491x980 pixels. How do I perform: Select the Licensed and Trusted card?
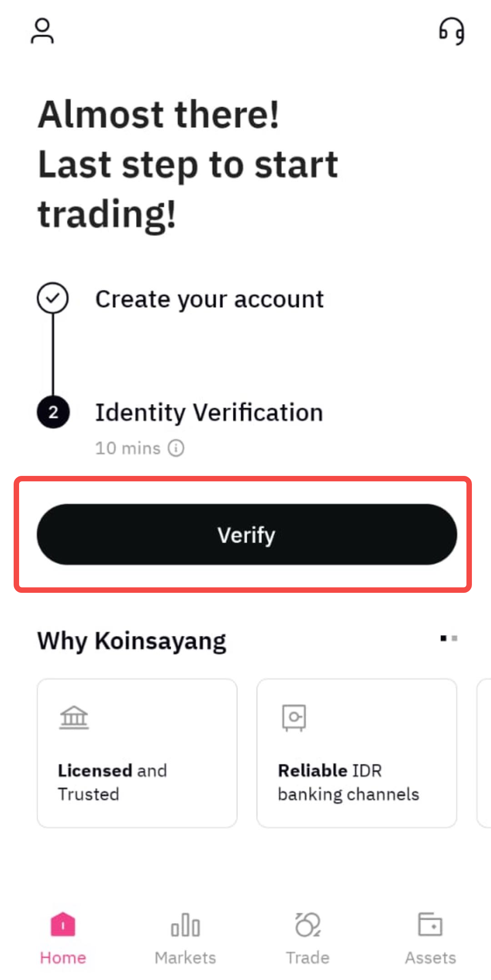click(x=137, y=753)
